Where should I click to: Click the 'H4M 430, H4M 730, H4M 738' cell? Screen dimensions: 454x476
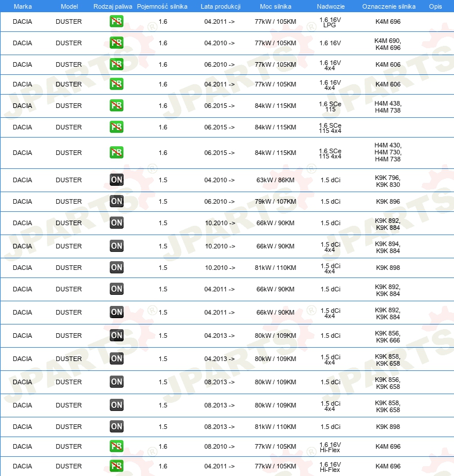point(388,152)
